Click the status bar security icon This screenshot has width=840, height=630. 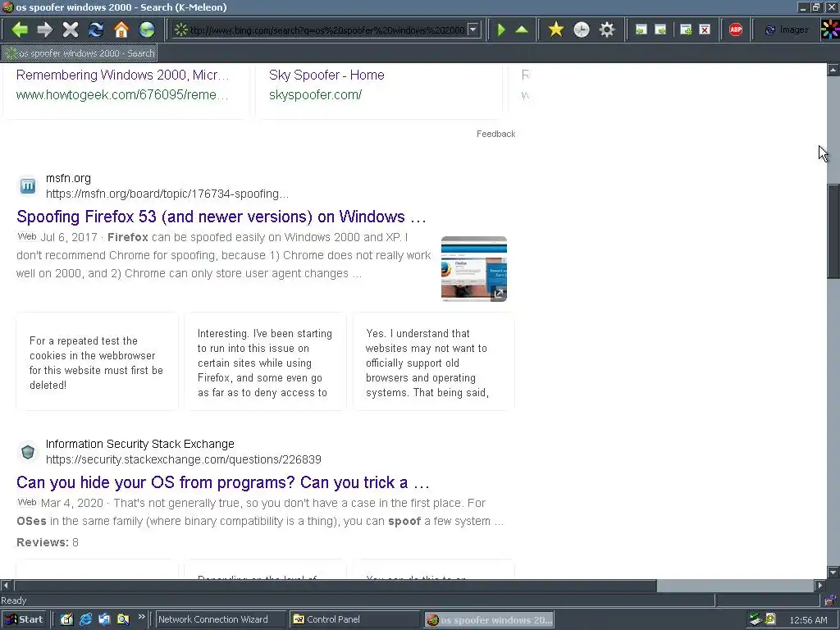point(830,600)
